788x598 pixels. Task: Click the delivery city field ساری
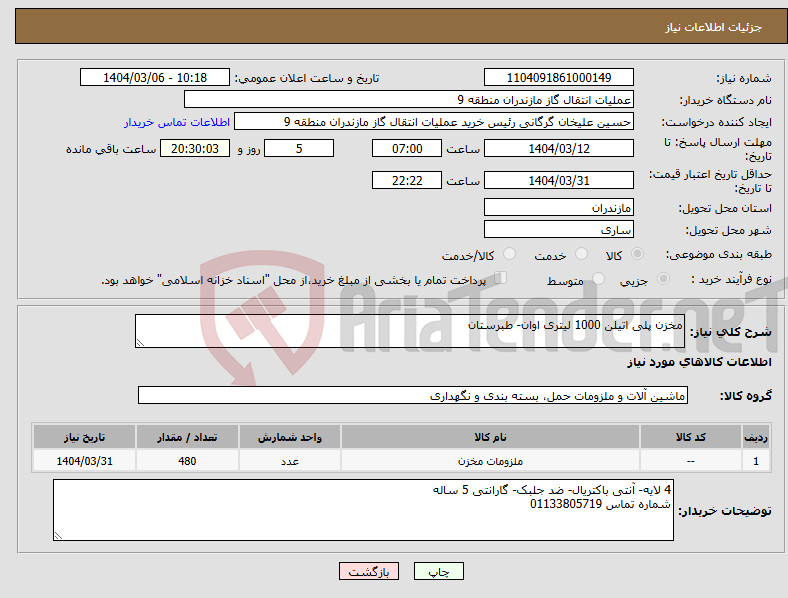(x=558, y=230)
